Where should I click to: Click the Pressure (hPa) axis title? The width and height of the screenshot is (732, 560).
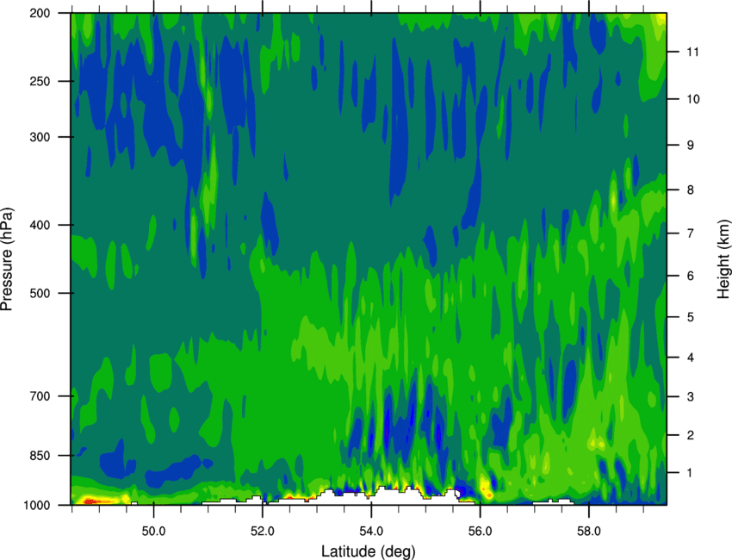[7, 259]
